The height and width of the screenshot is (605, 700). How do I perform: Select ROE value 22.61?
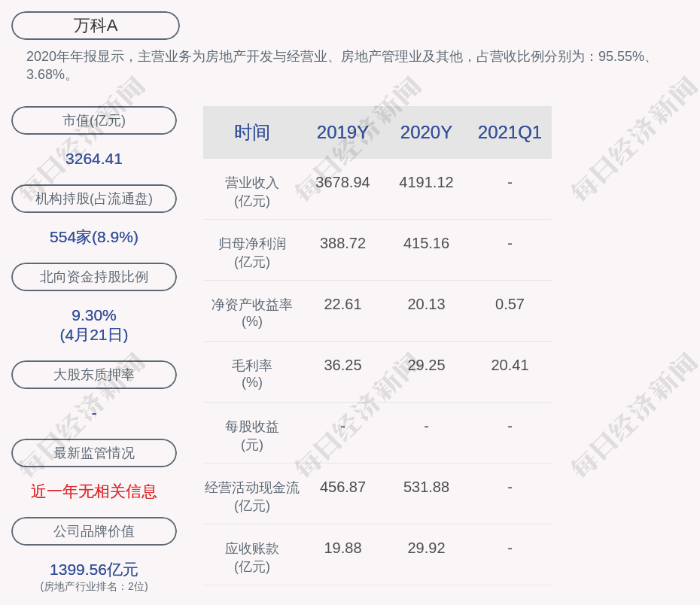coord(343,304)
